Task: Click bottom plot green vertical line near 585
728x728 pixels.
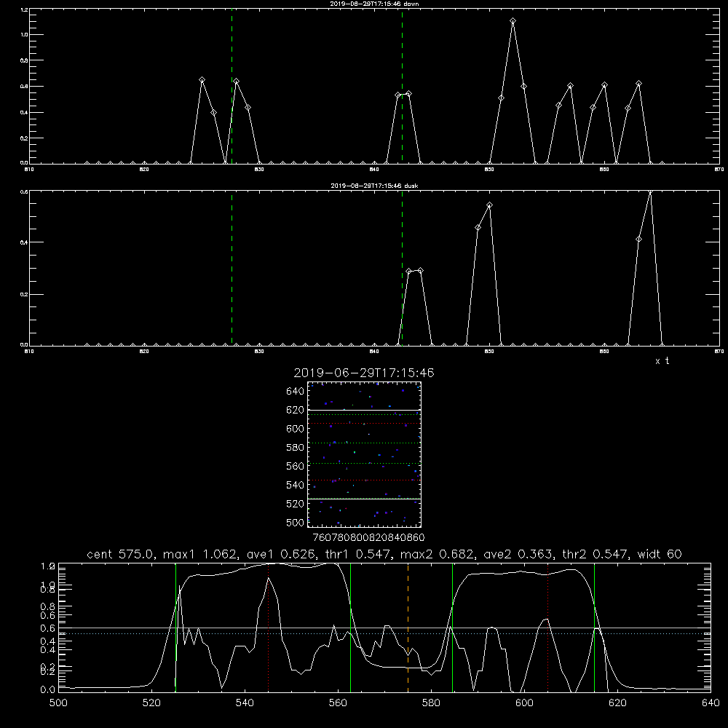Action: pyautogui.click(x=452, y=627)
